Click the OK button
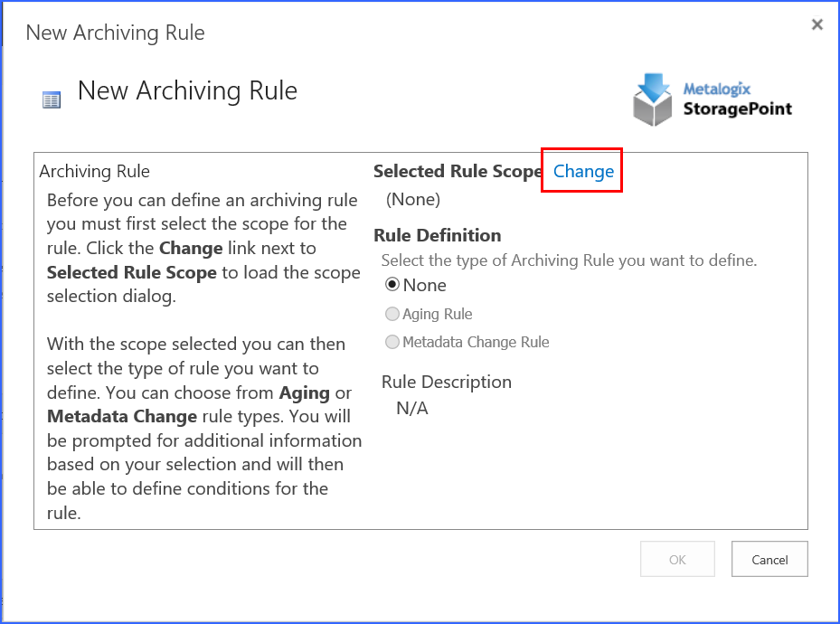The height and width of the screenshot is (624, 840). [676, 559]
